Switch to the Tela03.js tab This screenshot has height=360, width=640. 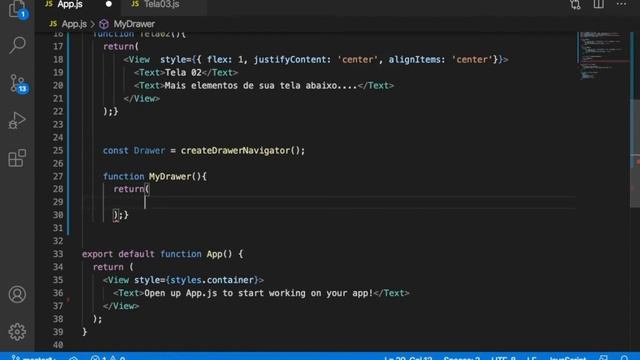[161, 4]
